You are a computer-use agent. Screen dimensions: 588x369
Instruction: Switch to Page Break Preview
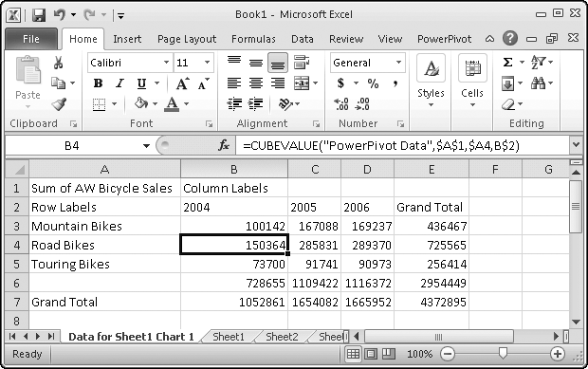pyautogui.click(x=389, y=354)
